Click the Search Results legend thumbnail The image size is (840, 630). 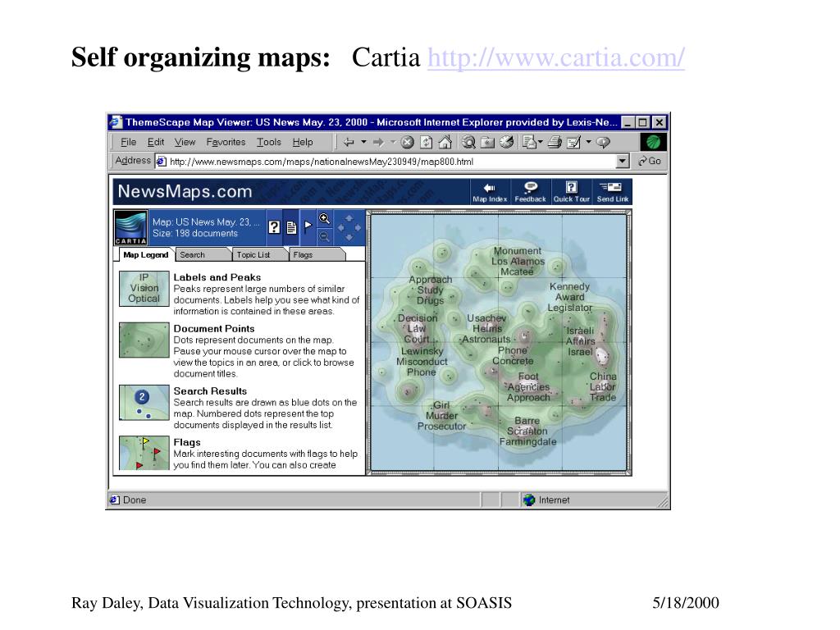click(144, 402)
